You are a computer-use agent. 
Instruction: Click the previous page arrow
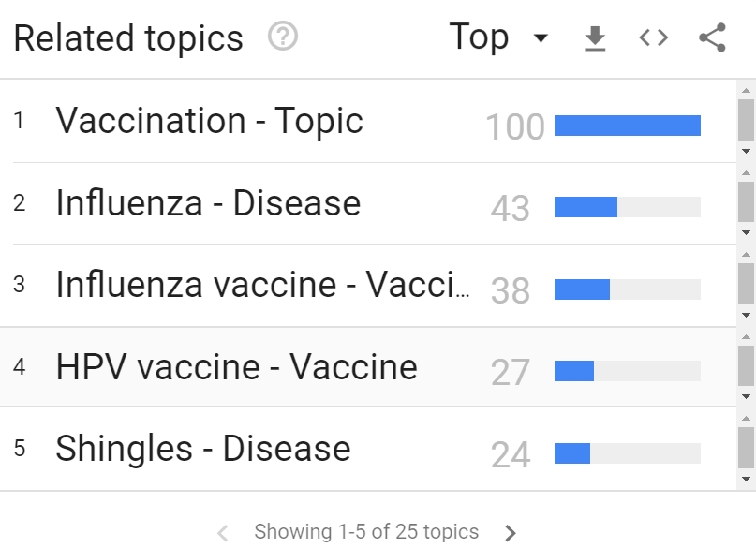(x=223, y=533)
